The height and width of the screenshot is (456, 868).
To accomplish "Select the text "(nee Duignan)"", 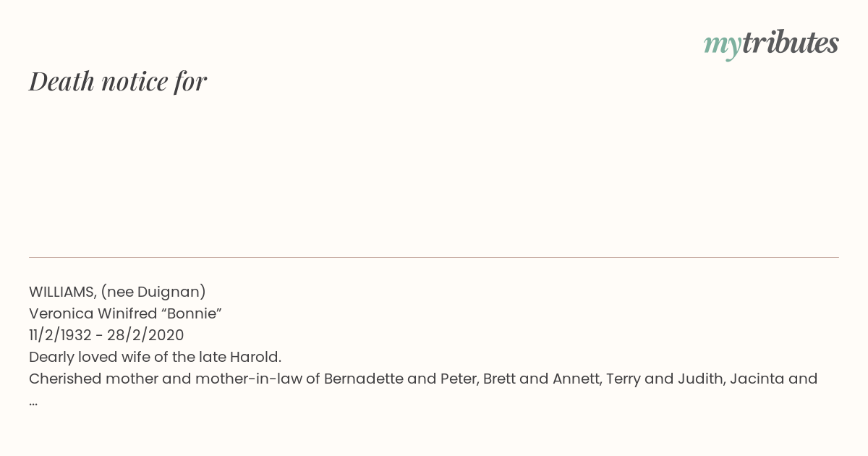I will 153,292.
